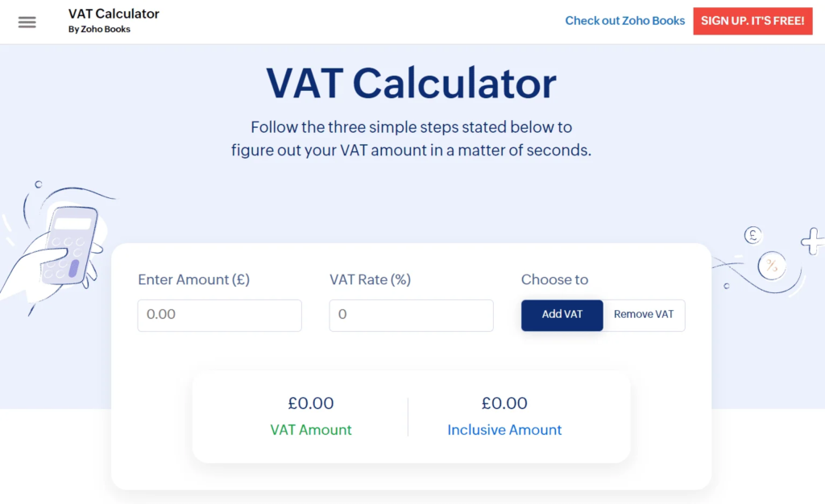Select the VAT Calculator page heading

coord(411,82)
